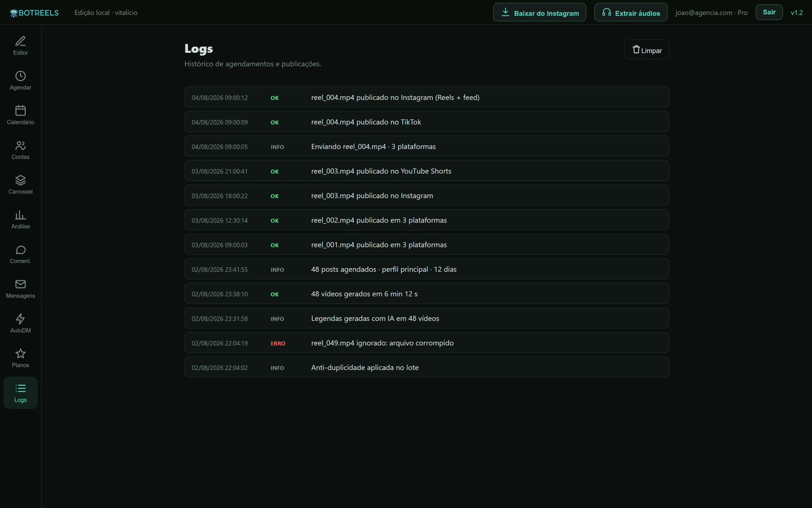Open the Editor pencil icon in sidebar
Viewport: 812px width, 508px height.
point(20,41)
